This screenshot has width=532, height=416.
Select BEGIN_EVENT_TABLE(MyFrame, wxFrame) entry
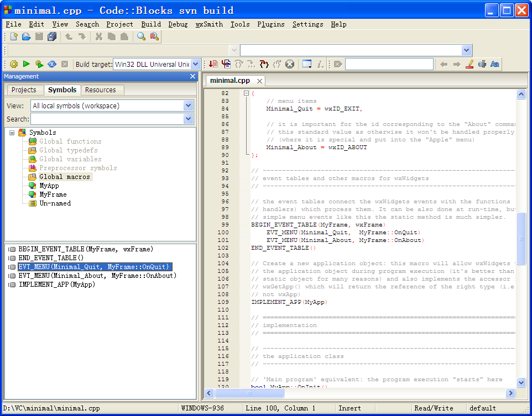(86, 249)
